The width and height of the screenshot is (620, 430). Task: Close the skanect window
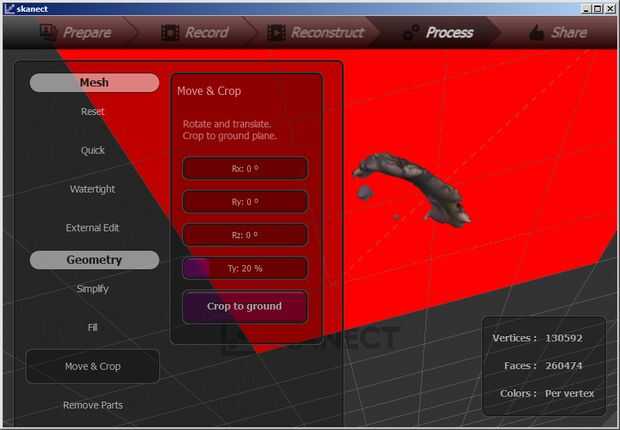click(610, 9)
